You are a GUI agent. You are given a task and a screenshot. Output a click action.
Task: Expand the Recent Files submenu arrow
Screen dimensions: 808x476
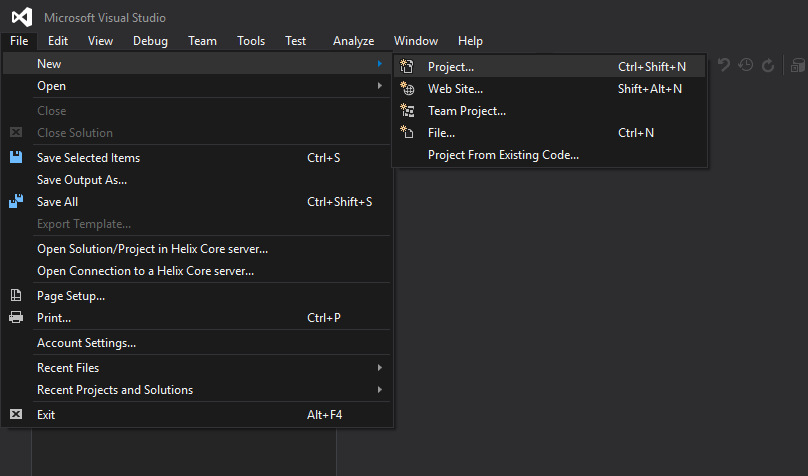(380, 367)
